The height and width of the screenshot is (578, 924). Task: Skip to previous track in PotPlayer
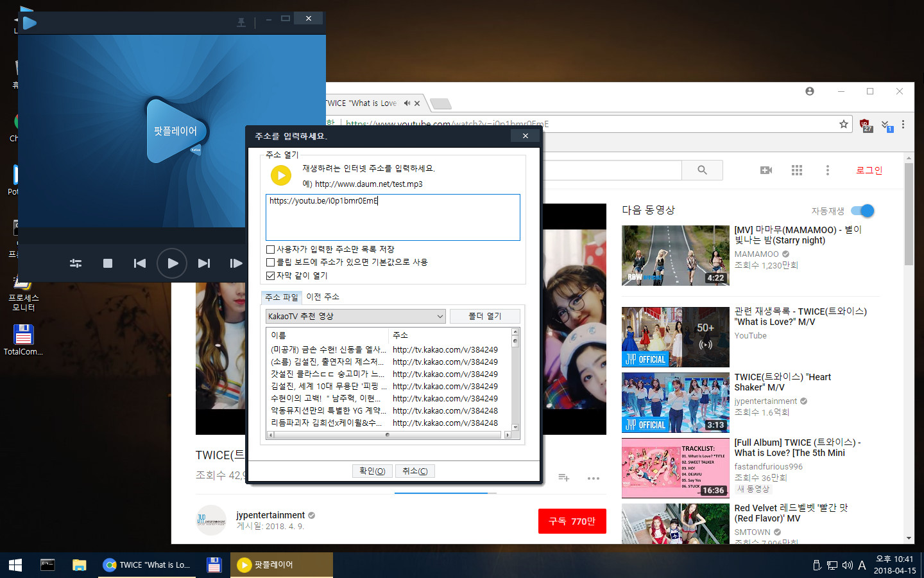[x=140, y=263]
